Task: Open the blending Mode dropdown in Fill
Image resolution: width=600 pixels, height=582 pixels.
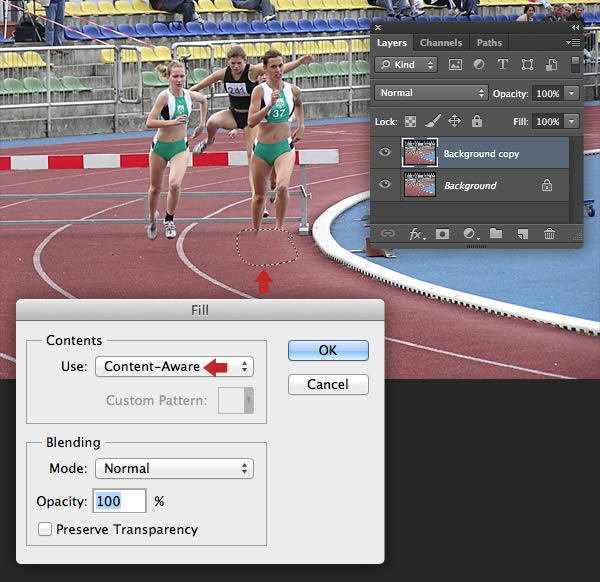Action: (x=174, y=468)
